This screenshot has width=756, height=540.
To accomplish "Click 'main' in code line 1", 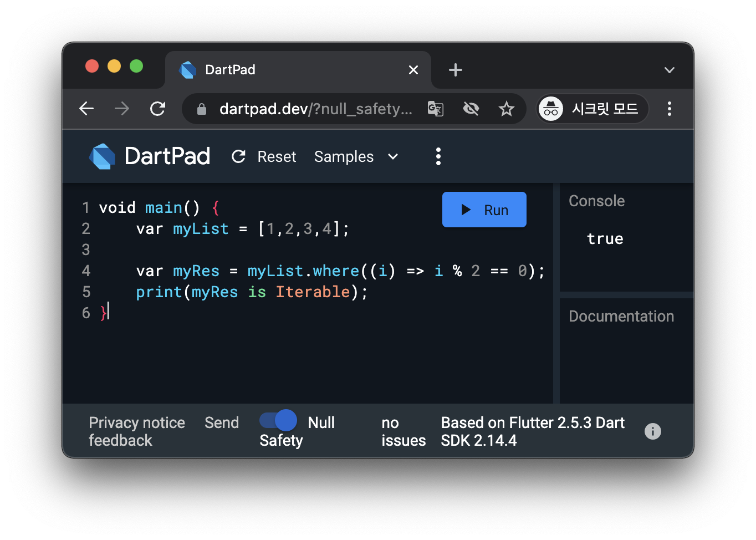I will coord(164,208).
